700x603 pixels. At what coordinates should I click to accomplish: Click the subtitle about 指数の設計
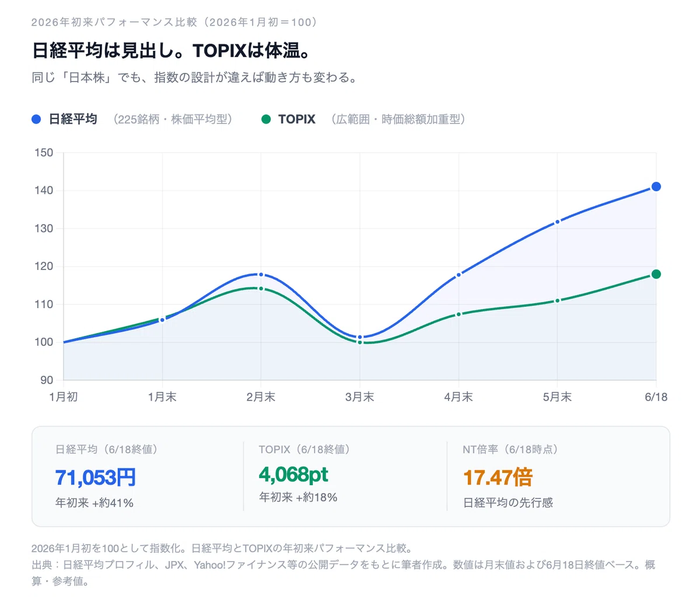194,78
